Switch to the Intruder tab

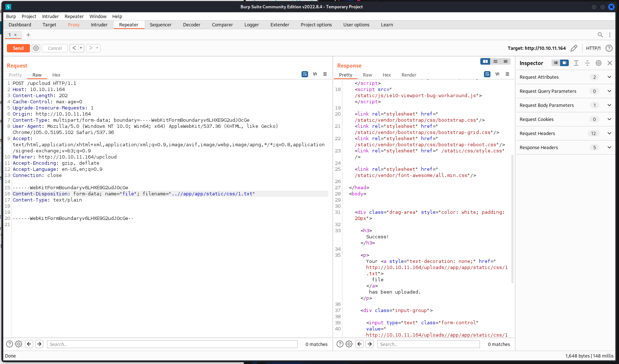click(x=99, y=25)
